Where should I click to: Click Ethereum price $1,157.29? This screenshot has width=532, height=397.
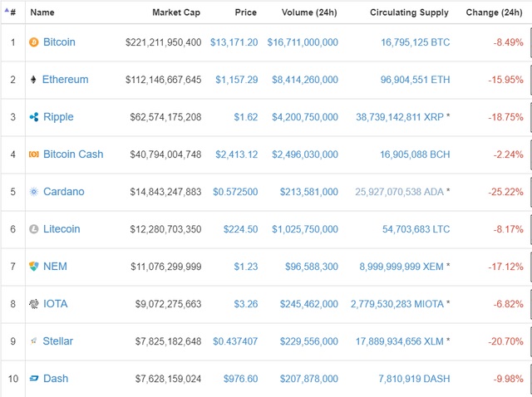click(237, 80)
